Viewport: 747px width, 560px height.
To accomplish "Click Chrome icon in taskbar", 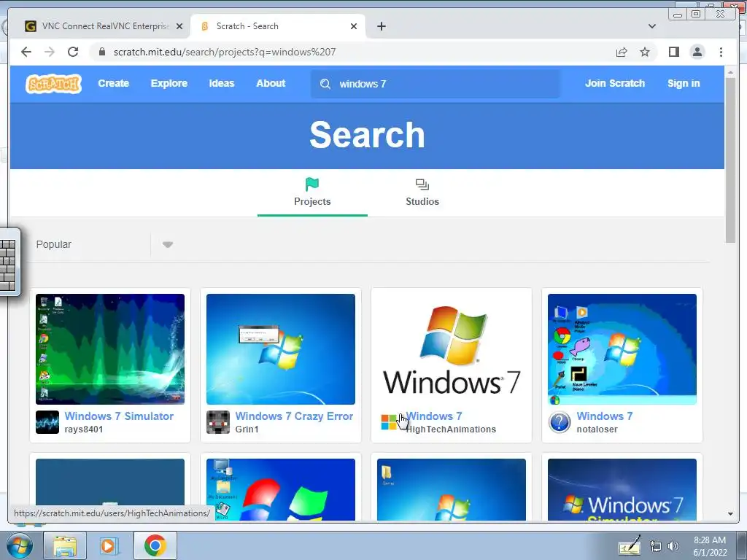I will 155,546.
